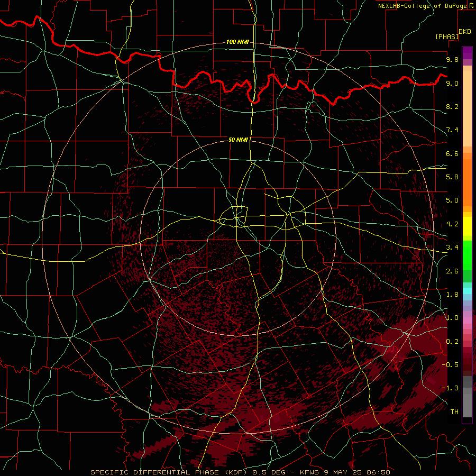Pick the cyan band of the color scale

pos(467,291)
